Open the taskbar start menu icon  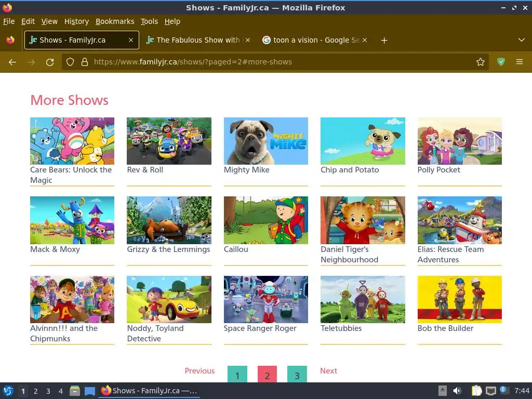(x=8, y=391)
